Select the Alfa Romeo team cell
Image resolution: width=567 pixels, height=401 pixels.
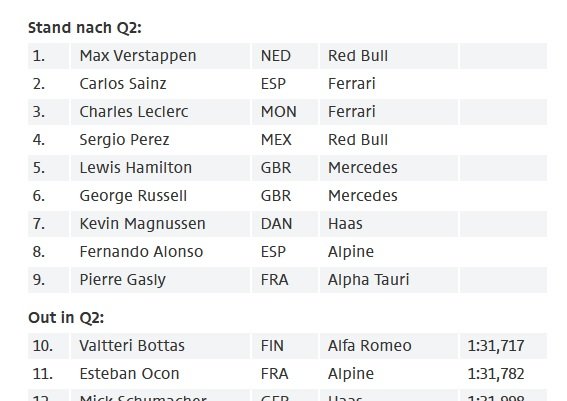389,346
